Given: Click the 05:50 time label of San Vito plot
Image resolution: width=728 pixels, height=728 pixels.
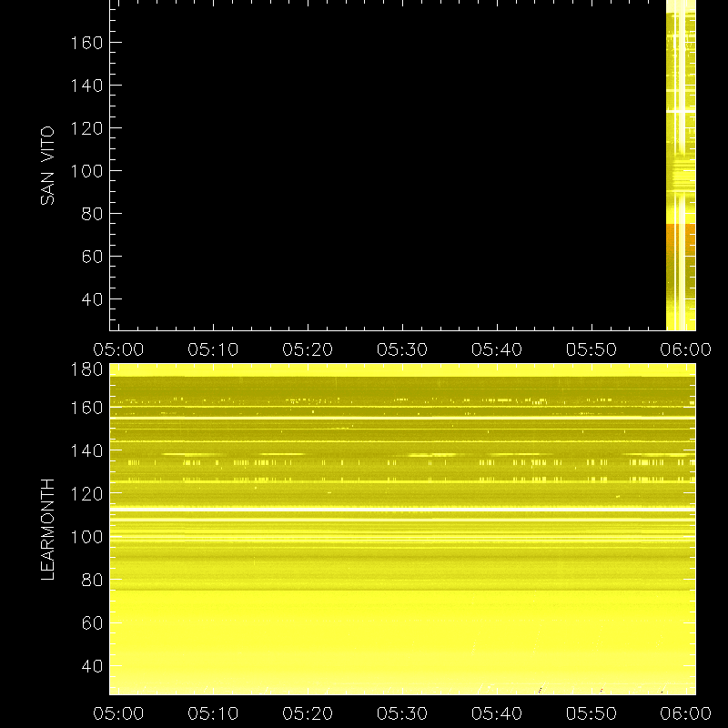Looking at the screenshot, I should point(591,349).
